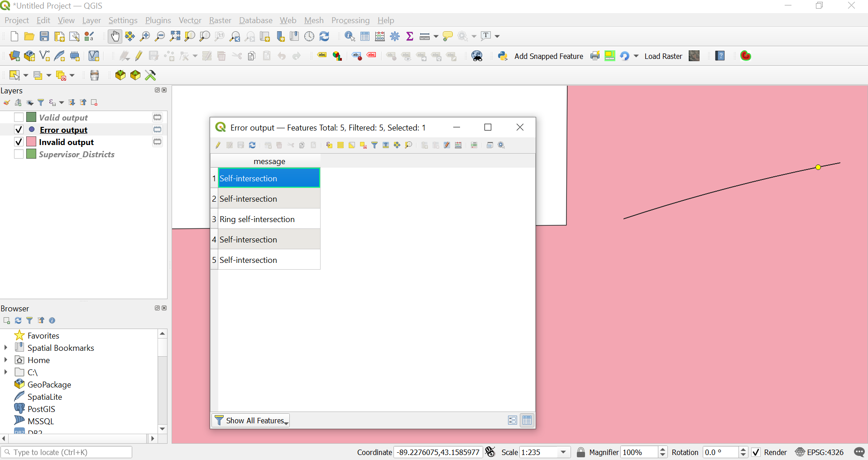Click Select Features by area tool

(14, 75)
